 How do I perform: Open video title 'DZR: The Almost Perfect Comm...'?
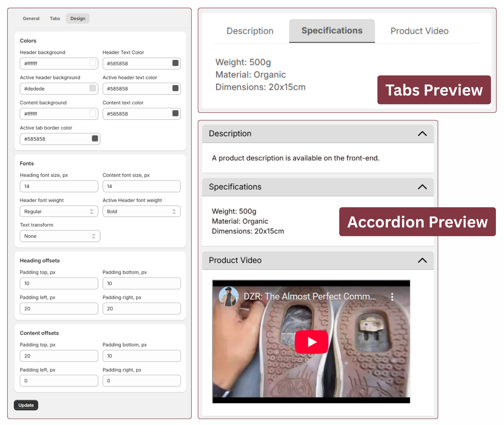(x=310, y=296)
